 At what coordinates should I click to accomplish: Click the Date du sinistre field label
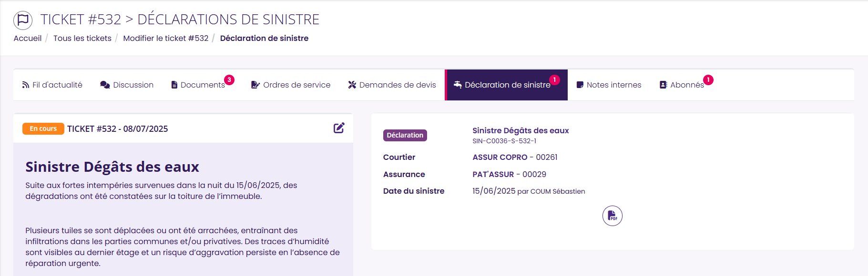[414, 191]
